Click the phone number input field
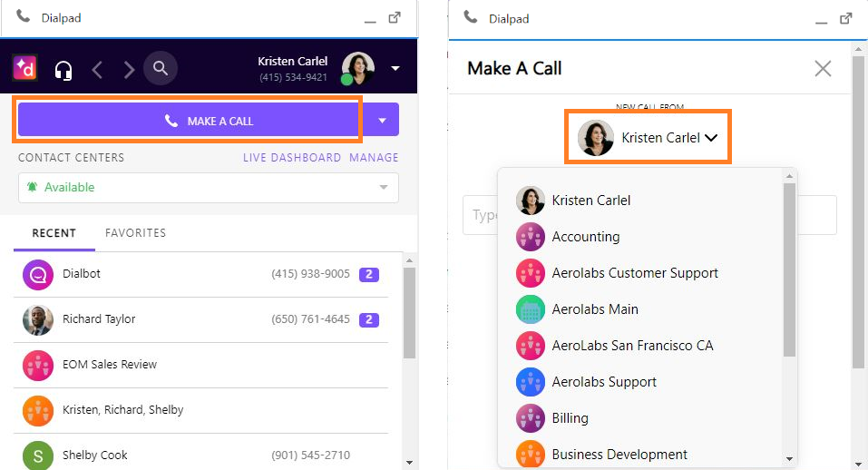The width and height of the screenshot is (868, 470). point(649,215)
